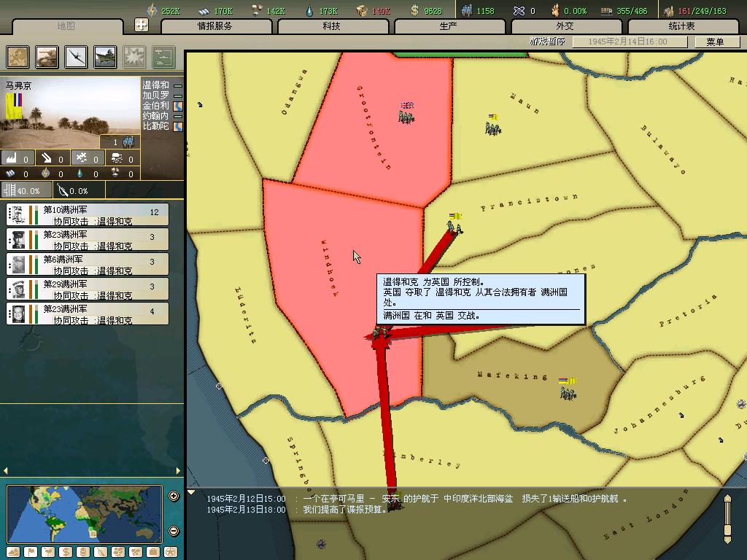Click the right arrow below the unit list
Viewport: 747px width, 560px height.
[178, 471]
